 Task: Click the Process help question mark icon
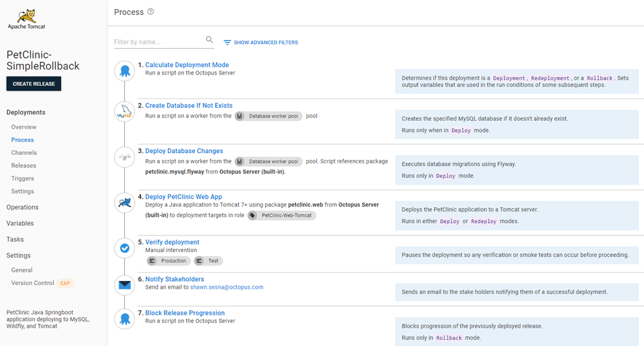click(151, 12)
